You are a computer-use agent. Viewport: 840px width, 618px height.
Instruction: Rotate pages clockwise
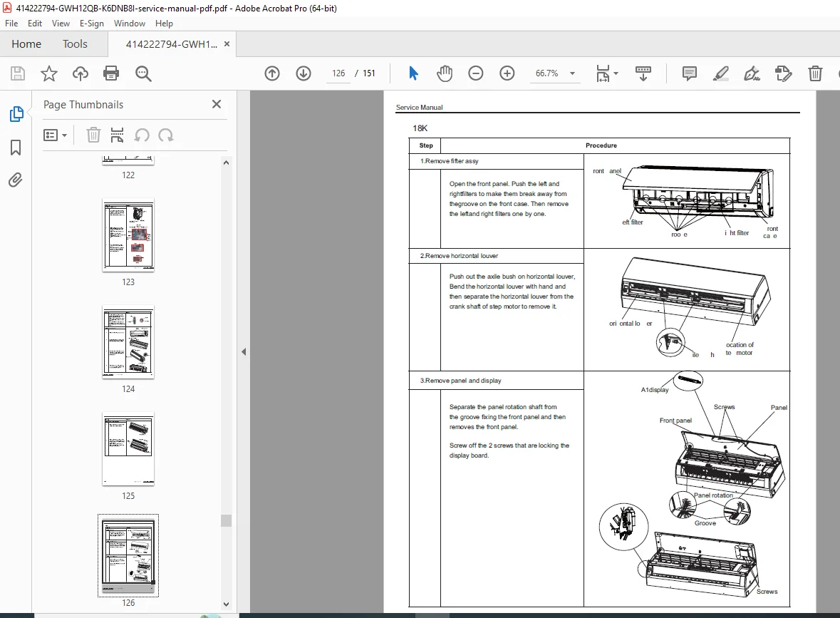165,135
